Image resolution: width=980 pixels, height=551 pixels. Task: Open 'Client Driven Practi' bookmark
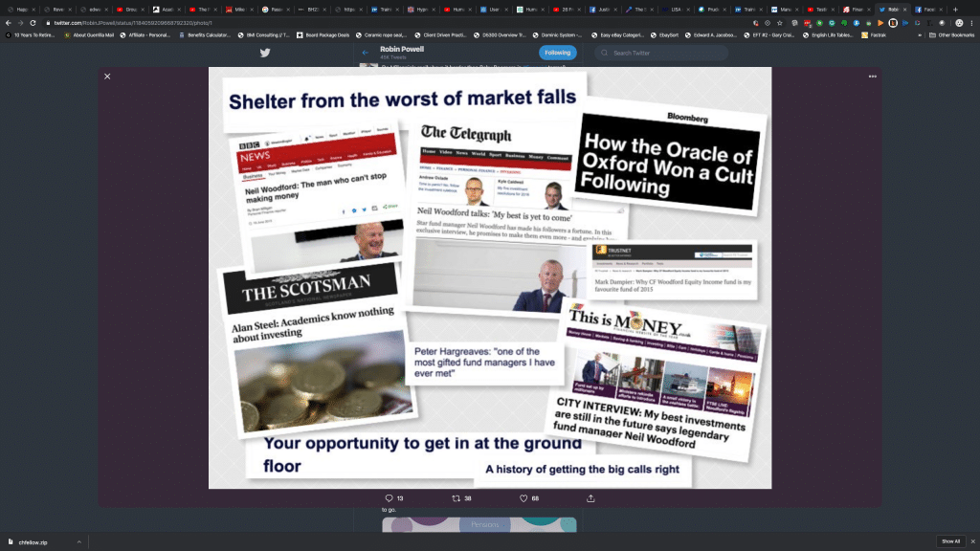tap(441, 35)
